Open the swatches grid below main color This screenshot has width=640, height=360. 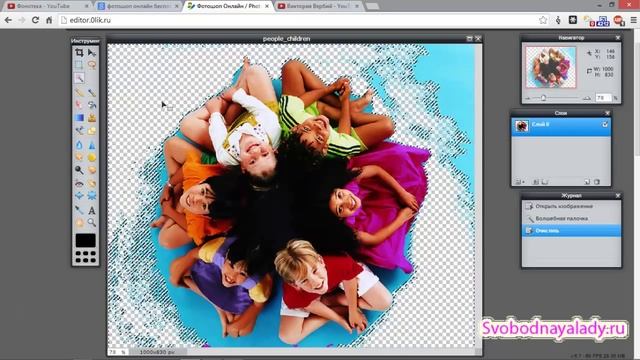tap(85, 257)
